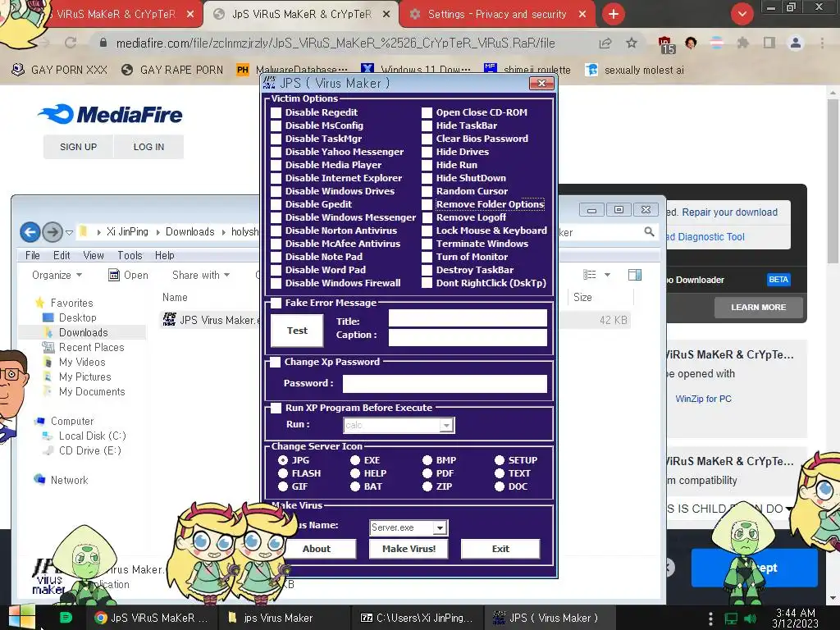Open the Windows Start button
Viewport: 840px width, 630px height.
[21, 617]
